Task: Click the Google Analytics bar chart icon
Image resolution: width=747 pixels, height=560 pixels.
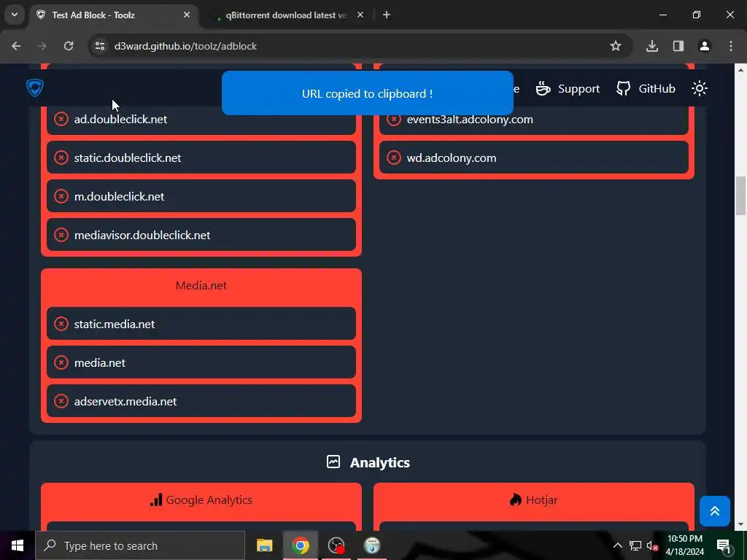Action: 156,500
